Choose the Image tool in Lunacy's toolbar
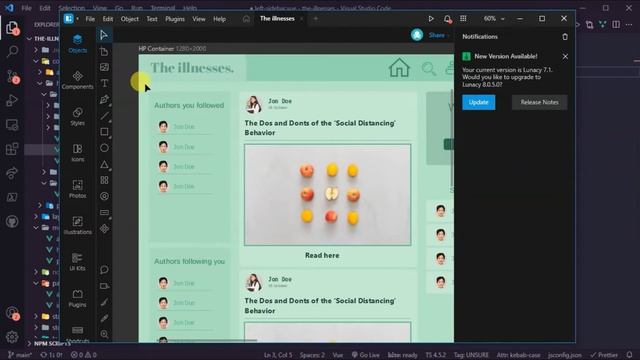The image size is (640, 360). point(104,67)
